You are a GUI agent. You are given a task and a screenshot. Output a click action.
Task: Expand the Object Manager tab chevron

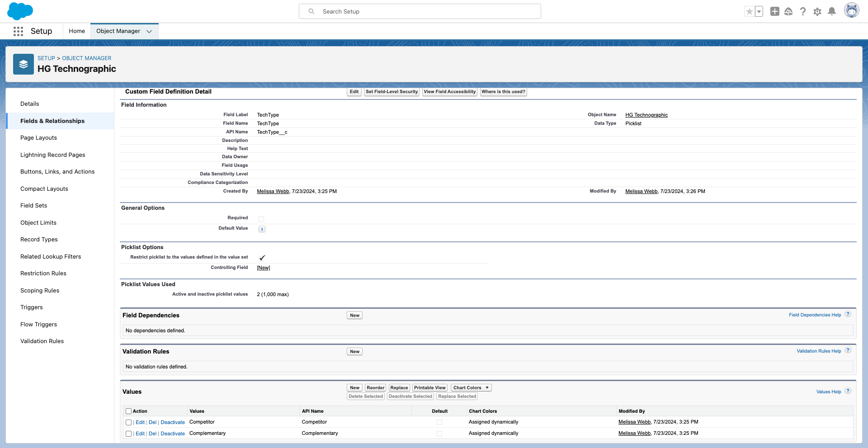pos(149,31)
